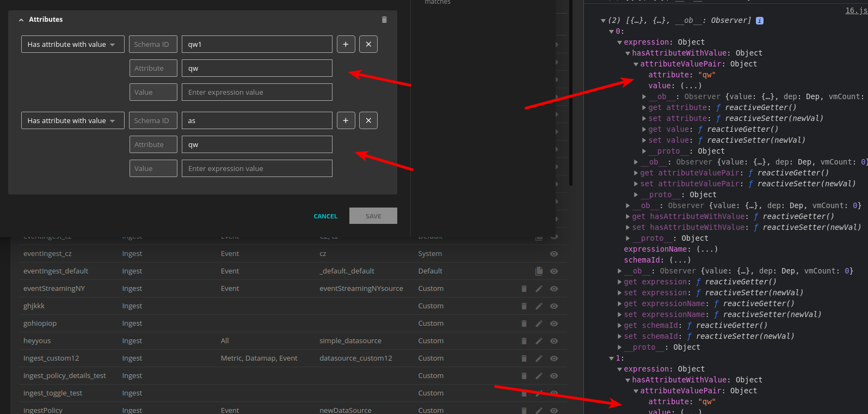Image resolution: width=868 pixels, height=414 pixels.
Task: Delete the Attributes section via trash icon
Action: click(384, 20)
